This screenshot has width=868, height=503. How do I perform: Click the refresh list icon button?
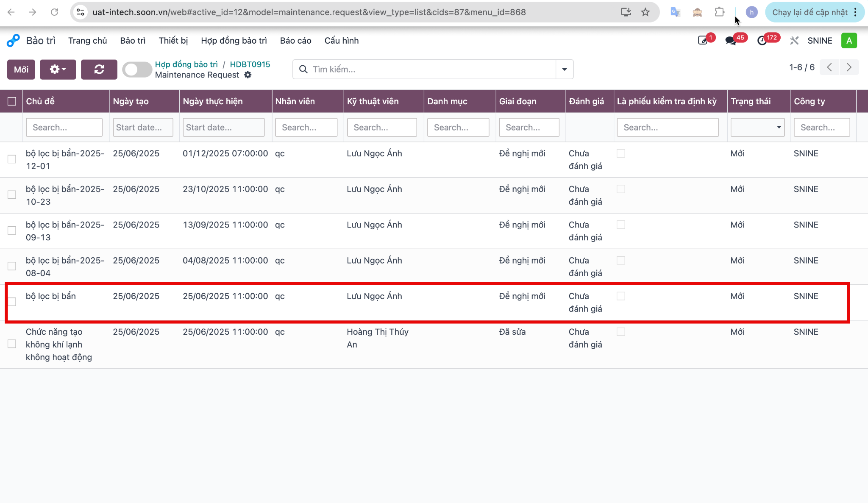click(x=99, y=69)
